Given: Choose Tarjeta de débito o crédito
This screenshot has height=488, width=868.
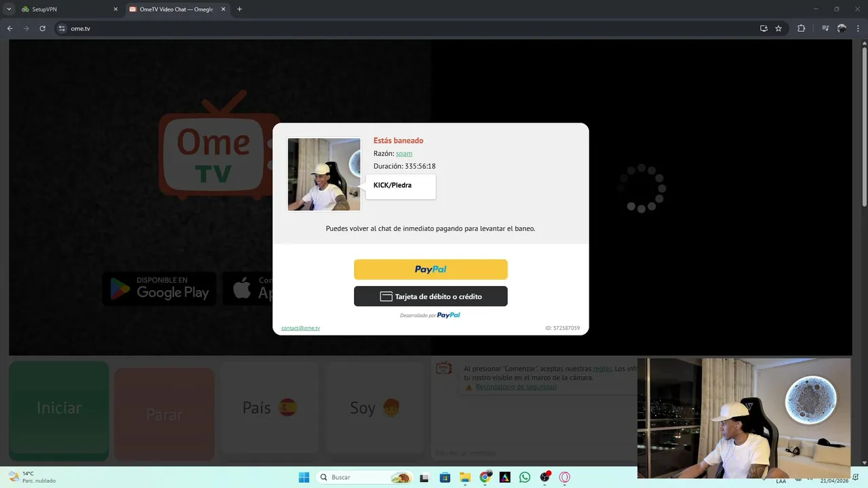Looking at the screenshot, I should coord(431,296).
